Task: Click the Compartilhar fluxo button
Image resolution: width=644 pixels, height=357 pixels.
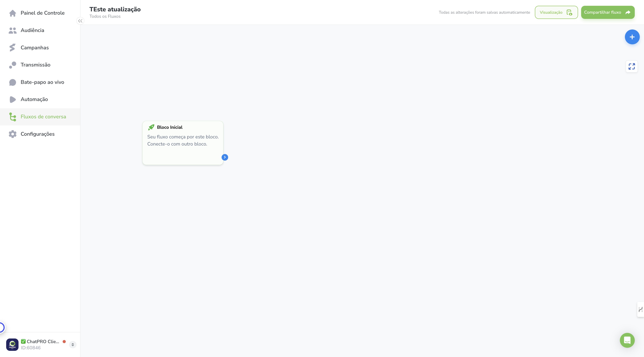Action: (608, 12)
